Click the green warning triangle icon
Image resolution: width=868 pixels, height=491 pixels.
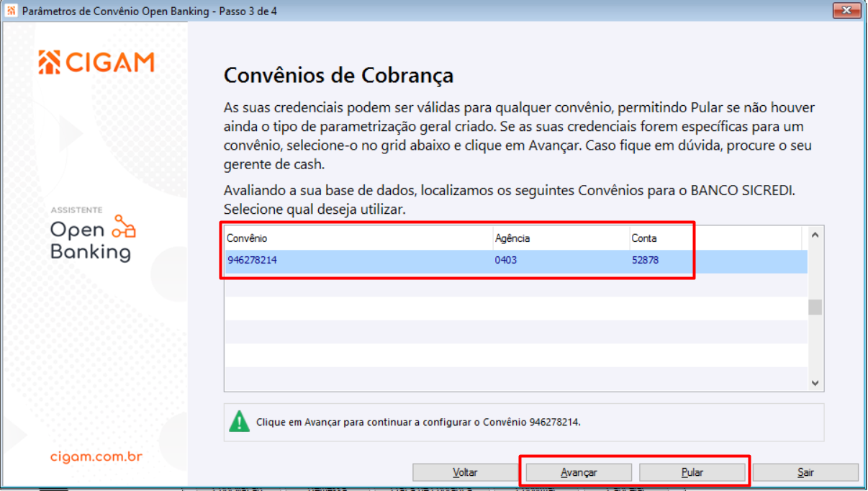239,421
